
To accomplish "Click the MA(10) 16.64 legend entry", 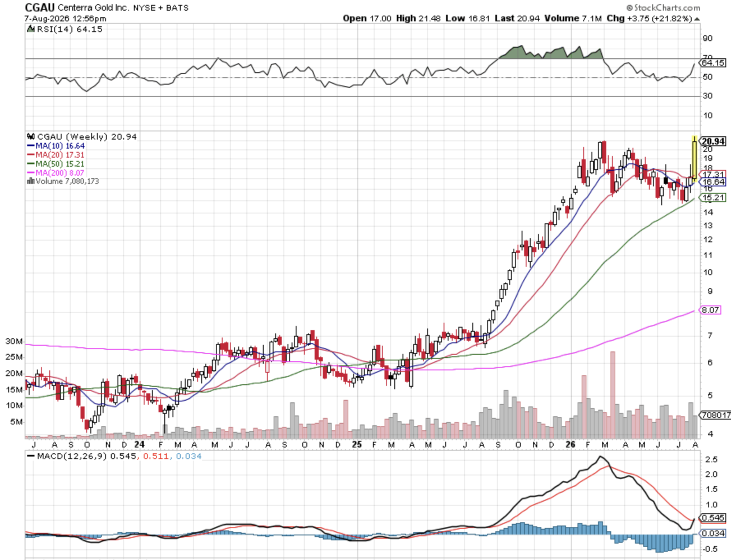I will pyautogui.click(x=60, y=146).
